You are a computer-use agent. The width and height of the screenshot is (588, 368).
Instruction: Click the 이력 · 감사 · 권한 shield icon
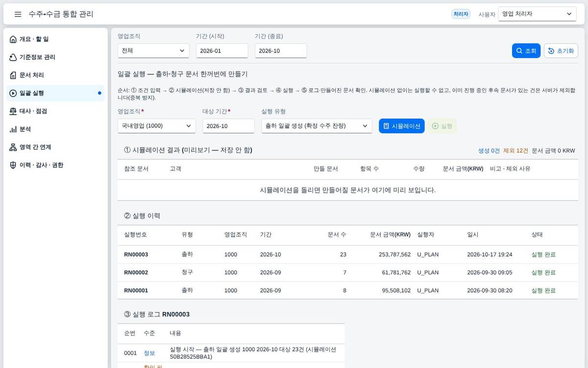(x=13, y=165)
